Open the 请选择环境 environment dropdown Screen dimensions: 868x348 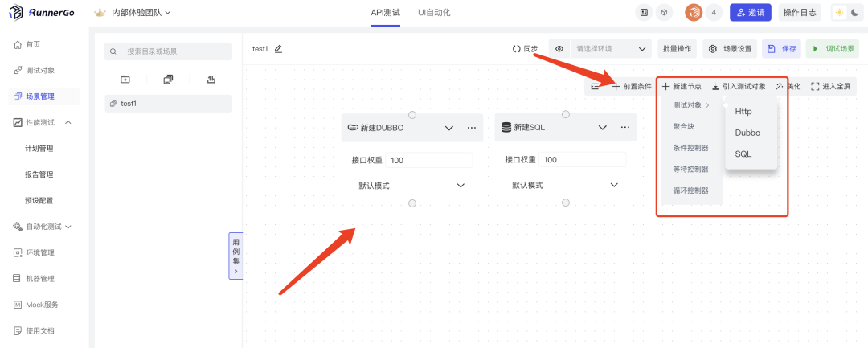click(611, 49)
